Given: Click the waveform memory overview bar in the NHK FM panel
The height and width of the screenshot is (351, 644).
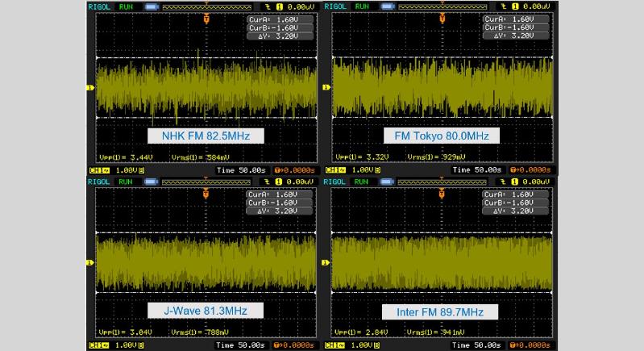Looking at the screenshot, I should (207, 7).
